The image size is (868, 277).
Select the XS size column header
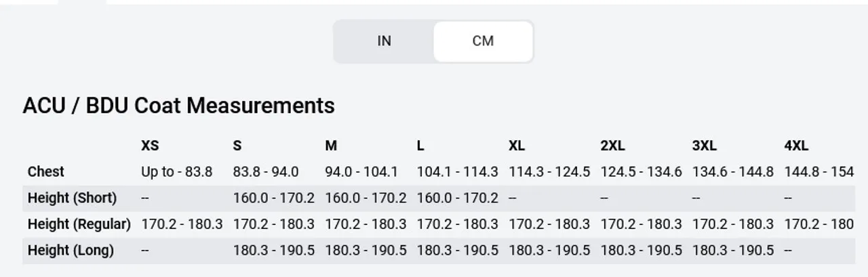click(150, 146)
